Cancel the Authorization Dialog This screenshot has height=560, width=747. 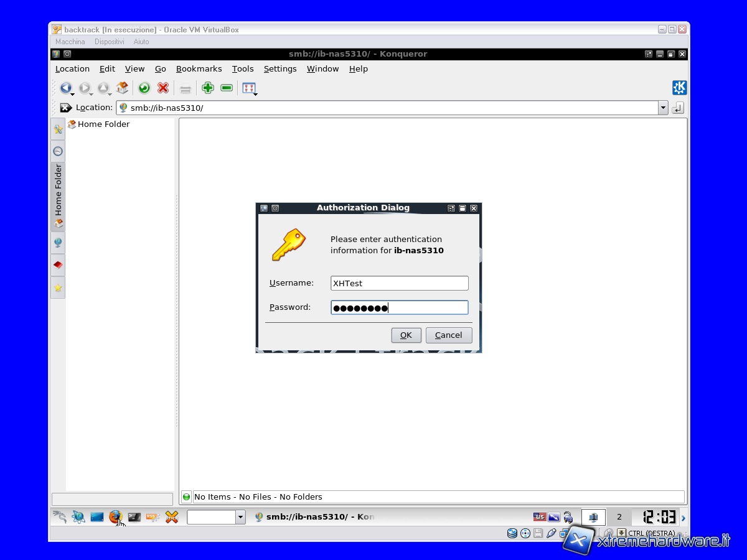448,335
